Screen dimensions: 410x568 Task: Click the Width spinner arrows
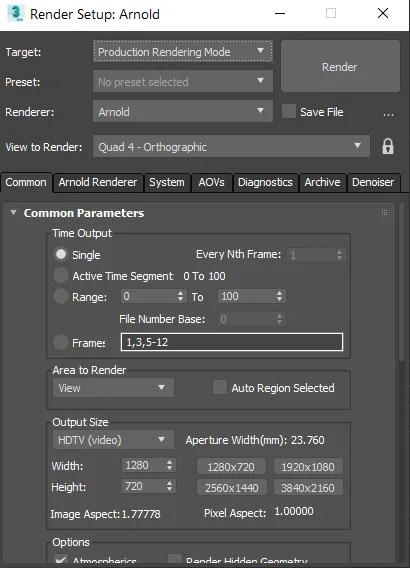[x=170, y=465]
